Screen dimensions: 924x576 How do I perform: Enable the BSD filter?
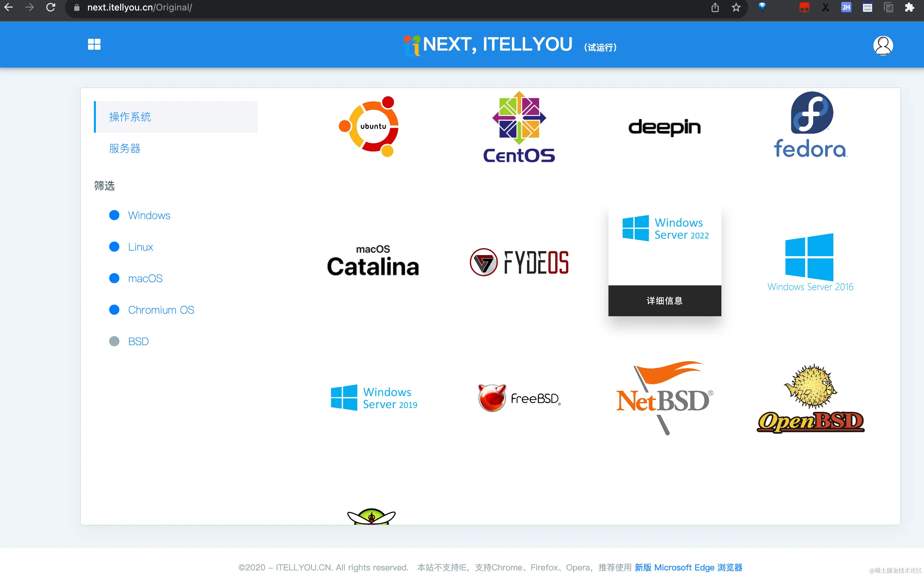128,341
